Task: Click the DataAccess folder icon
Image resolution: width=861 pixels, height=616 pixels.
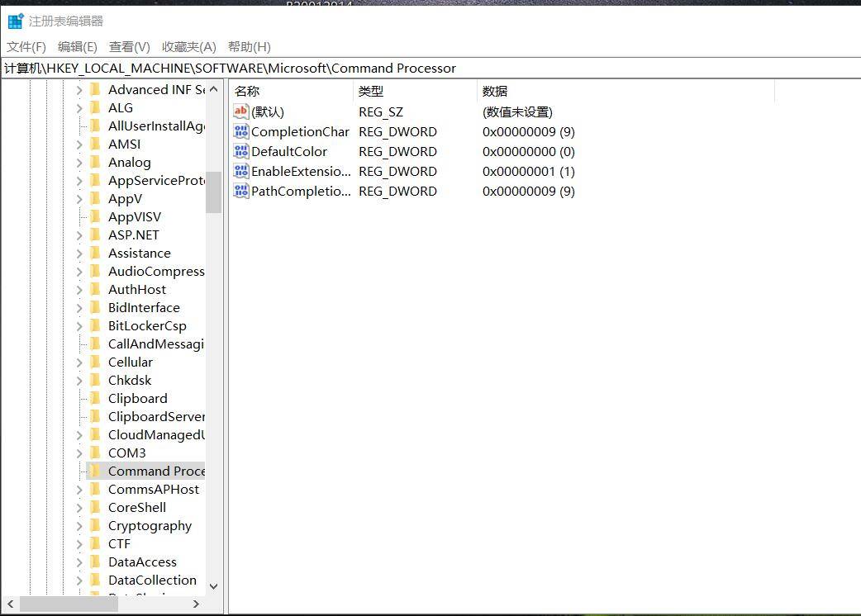Action: coord(95,562)
